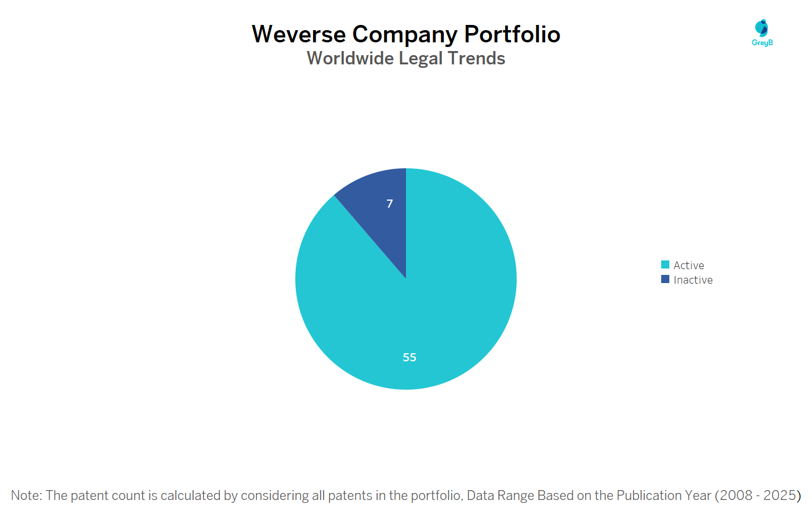Click the word Portfolio in the chart title
Screen dimensions: 812x522
(512, 34)
